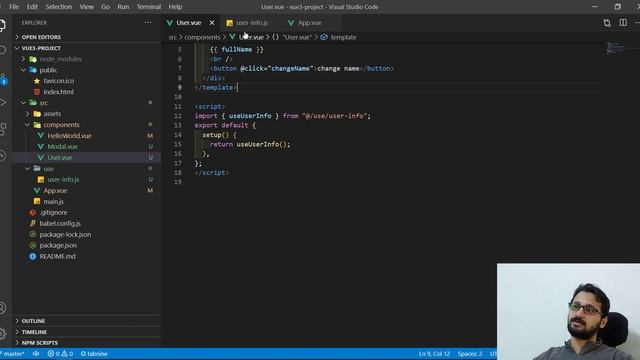Open the .gitignore file
This screenshot has height=360, width=640.
[x=53, y=213]
